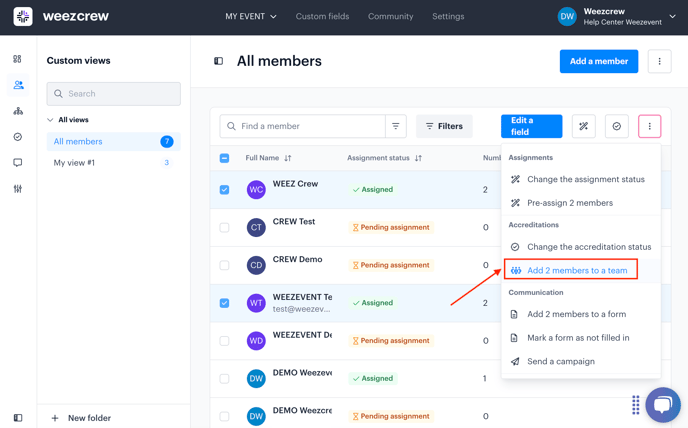Open the Settings tab
688x428 pixels.
point(448,17)
